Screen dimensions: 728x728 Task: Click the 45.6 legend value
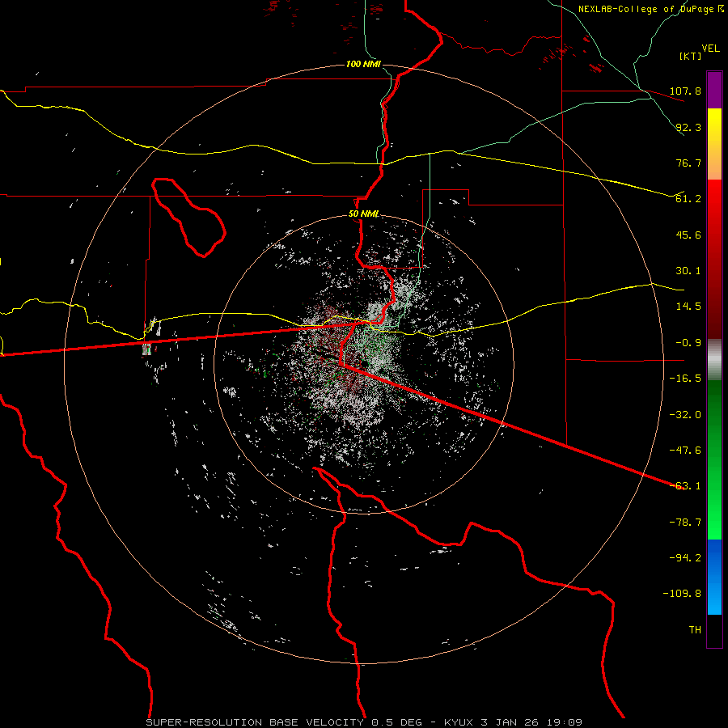point(688,235)
